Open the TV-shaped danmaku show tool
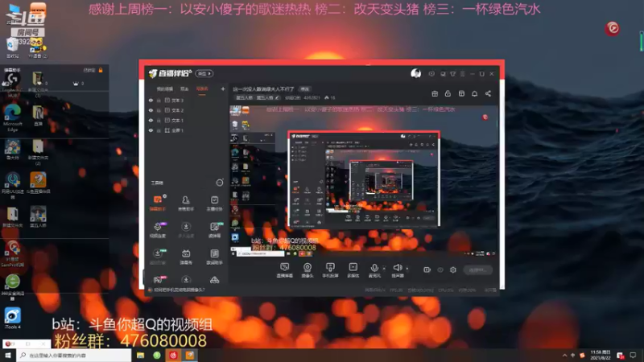This screenshot has height=362, width=644. click(x=186, y=257)
